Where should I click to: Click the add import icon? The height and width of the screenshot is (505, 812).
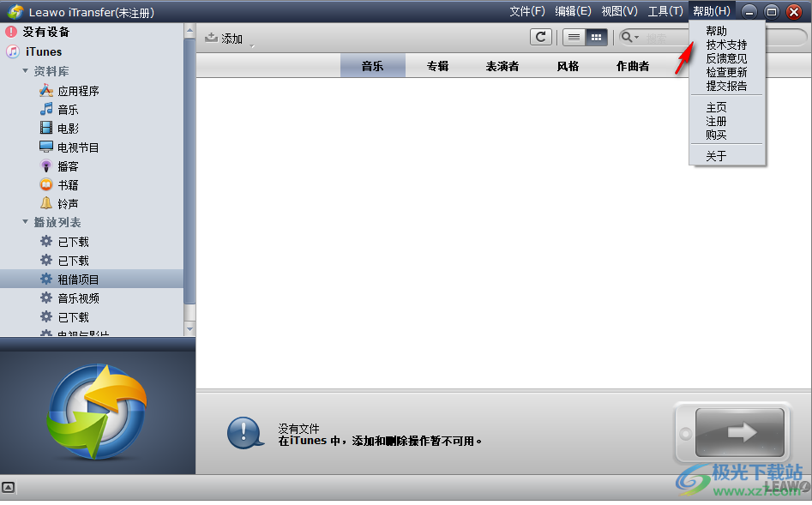211,38
